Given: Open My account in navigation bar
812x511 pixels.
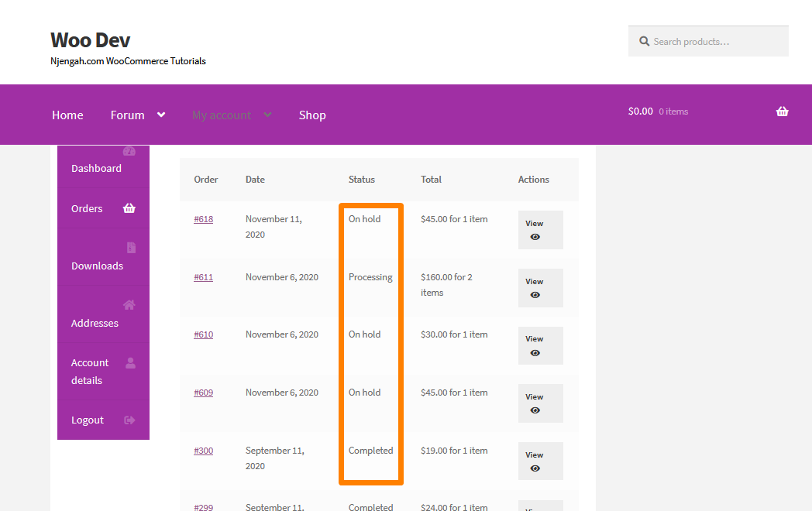Looking at the screenshot, I should click(x=222, y=115).
